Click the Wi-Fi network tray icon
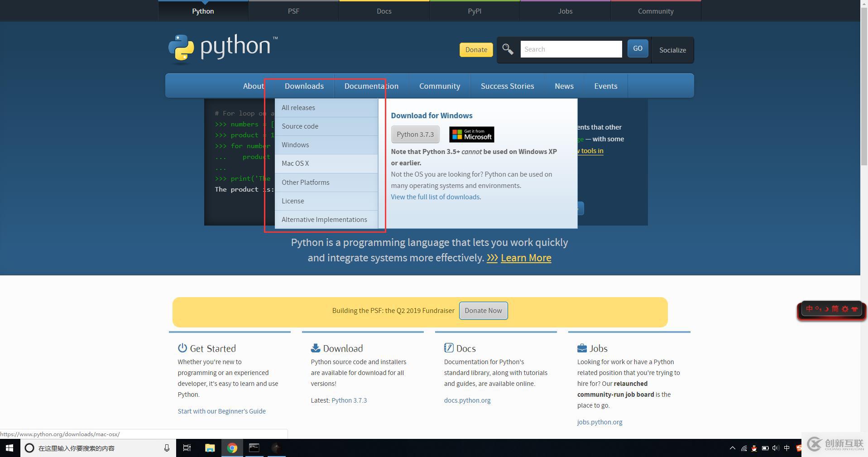 coord(743,448)
